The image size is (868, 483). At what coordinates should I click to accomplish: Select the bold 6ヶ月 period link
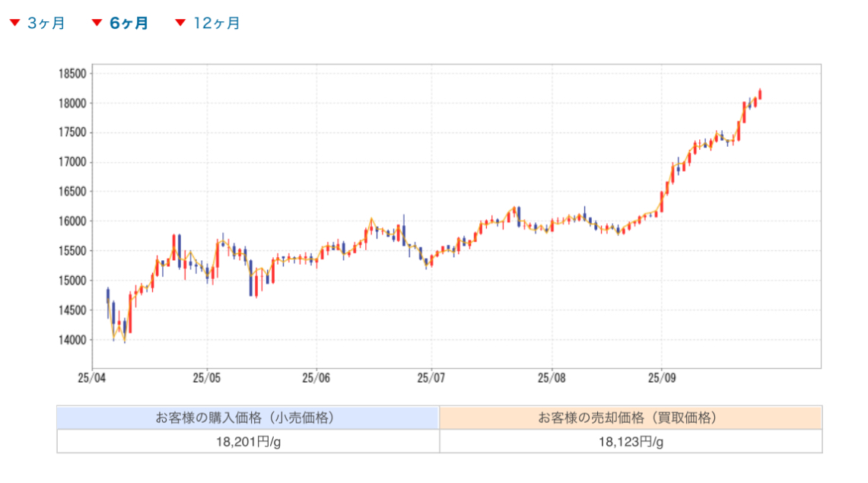[x=129, y=24]
